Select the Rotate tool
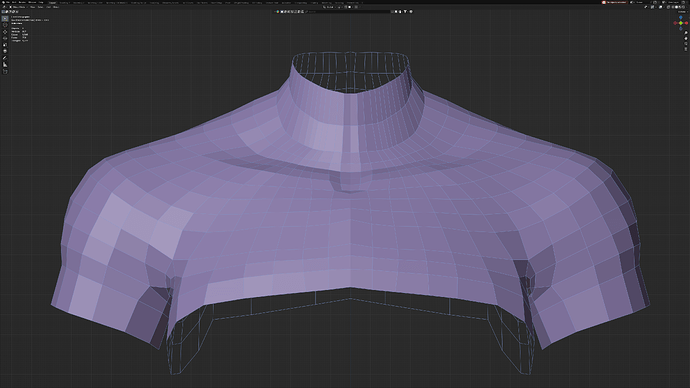Screen dimensions: 690x388 [5, 38]
